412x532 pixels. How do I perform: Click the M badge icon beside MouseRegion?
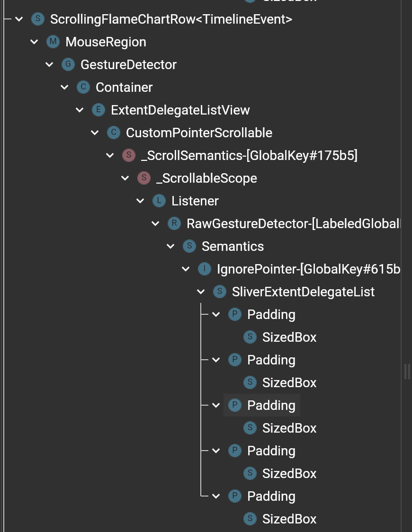53,42
